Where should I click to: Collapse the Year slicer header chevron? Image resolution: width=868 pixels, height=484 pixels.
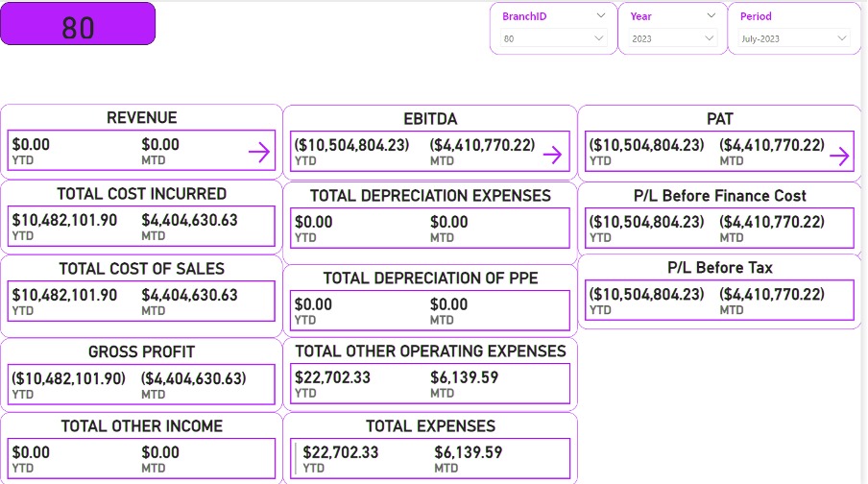(711, 15)
